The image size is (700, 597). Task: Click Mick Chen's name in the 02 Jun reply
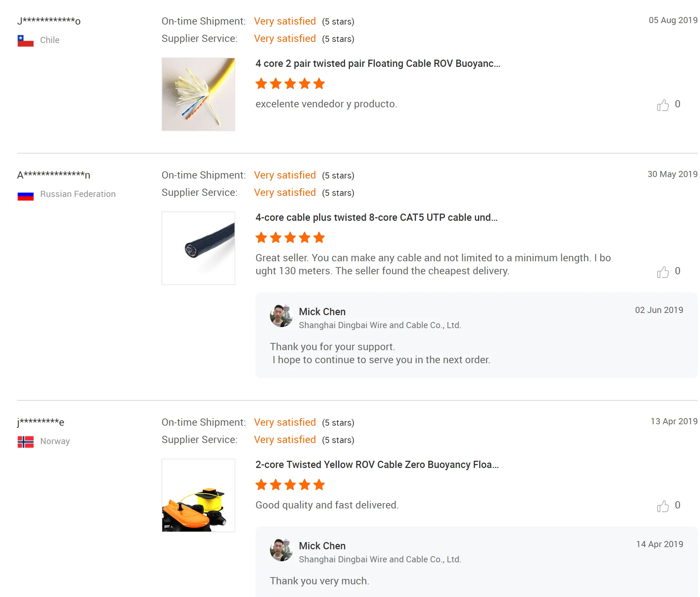pyautogui.click(x=322, y=312)
